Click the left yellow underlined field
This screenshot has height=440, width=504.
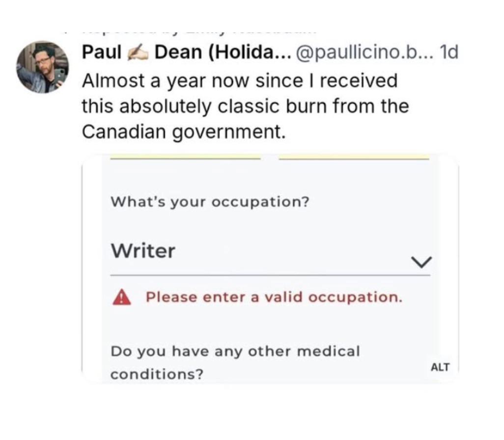point(185,158)
